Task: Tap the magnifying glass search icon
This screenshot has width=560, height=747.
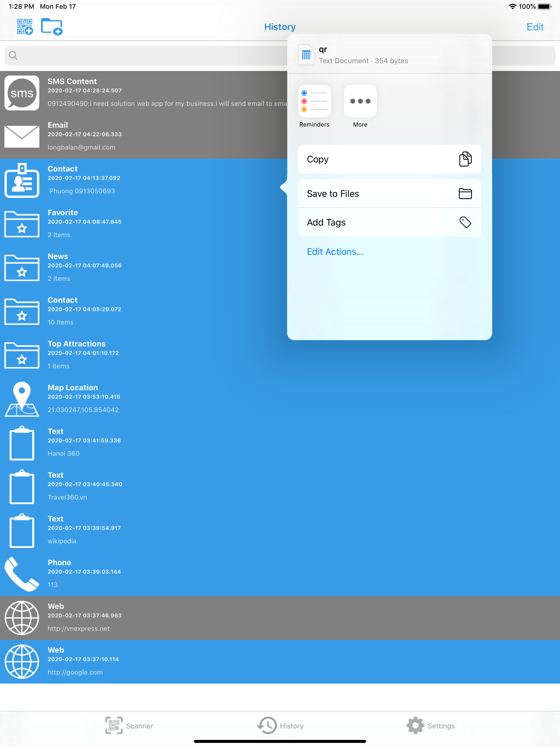Action: [x=13, y=56]
